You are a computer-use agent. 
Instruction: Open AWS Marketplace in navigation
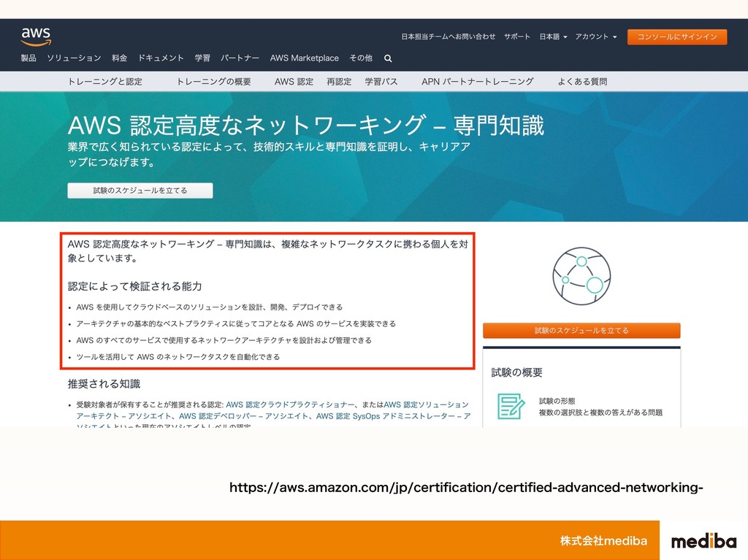305,58
